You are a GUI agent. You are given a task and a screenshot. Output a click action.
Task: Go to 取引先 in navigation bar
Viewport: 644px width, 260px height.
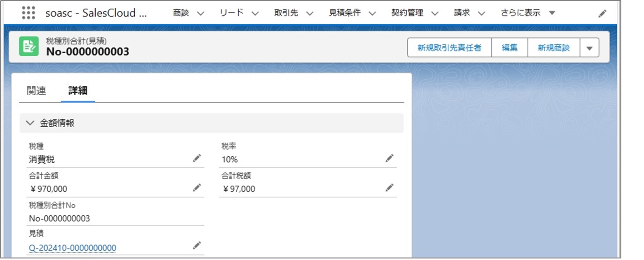[x=286, y=13]
